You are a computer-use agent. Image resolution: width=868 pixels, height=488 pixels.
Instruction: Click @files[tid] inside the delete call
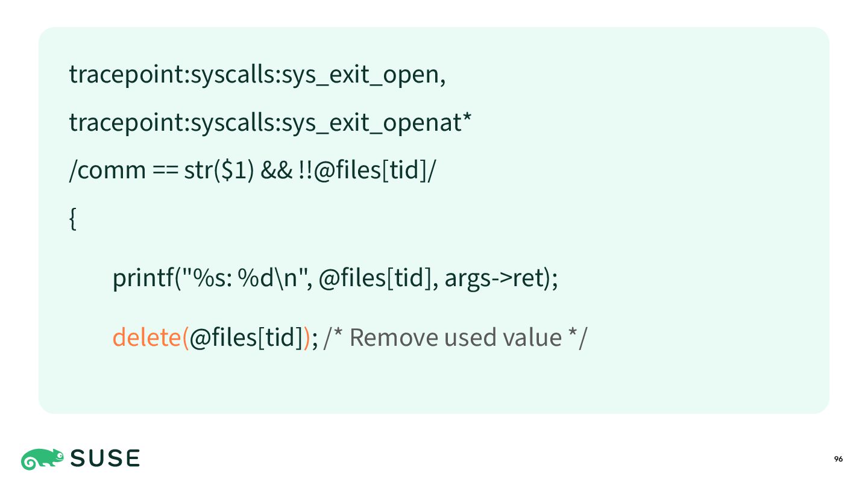245,337
